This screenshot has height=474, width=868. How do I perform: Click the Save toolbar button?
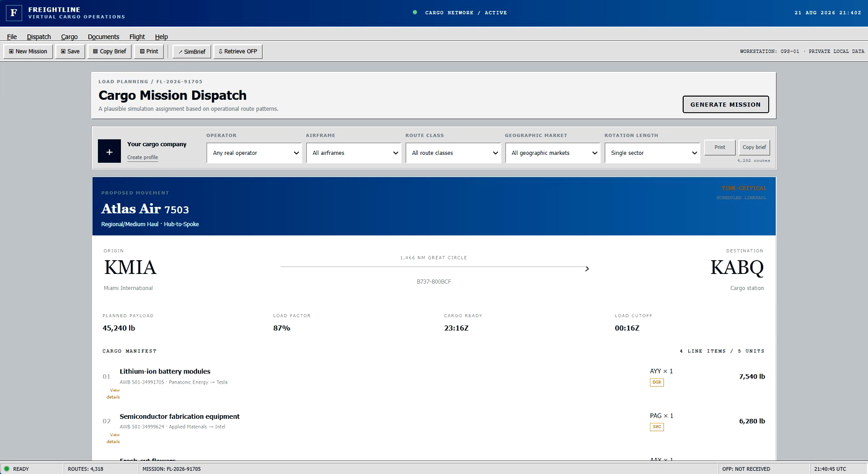point(70,51)
